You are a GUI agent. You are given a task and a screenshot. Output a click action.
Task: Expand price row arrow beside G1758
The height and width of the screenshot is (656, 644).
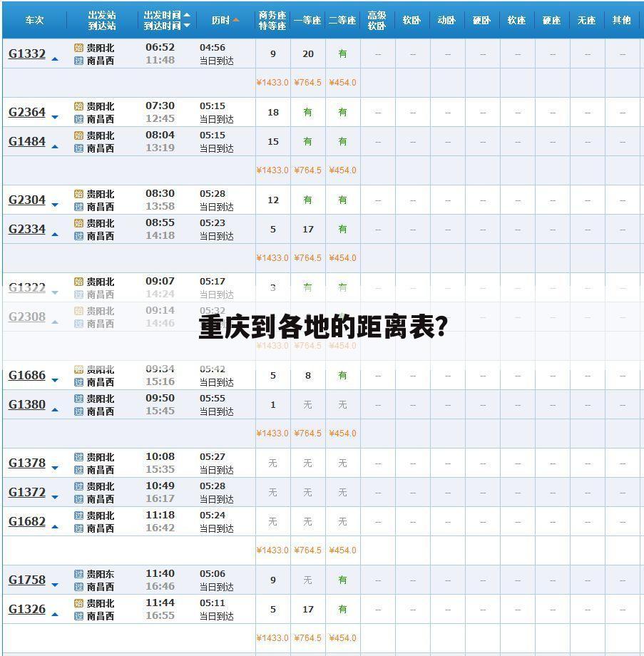pos(55,585)
